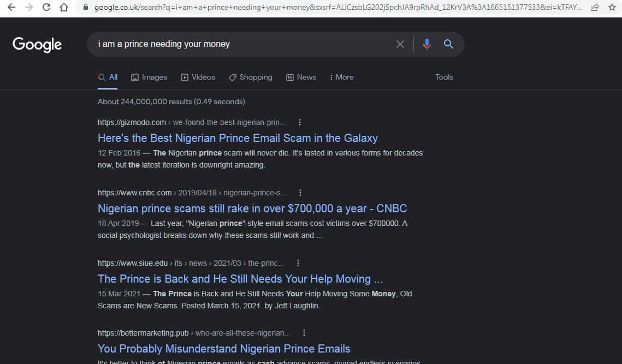Click the https://gizmodo.com breadcrumb URL
The height and width of the screenshot is (364, 622).
pos(132,123)
